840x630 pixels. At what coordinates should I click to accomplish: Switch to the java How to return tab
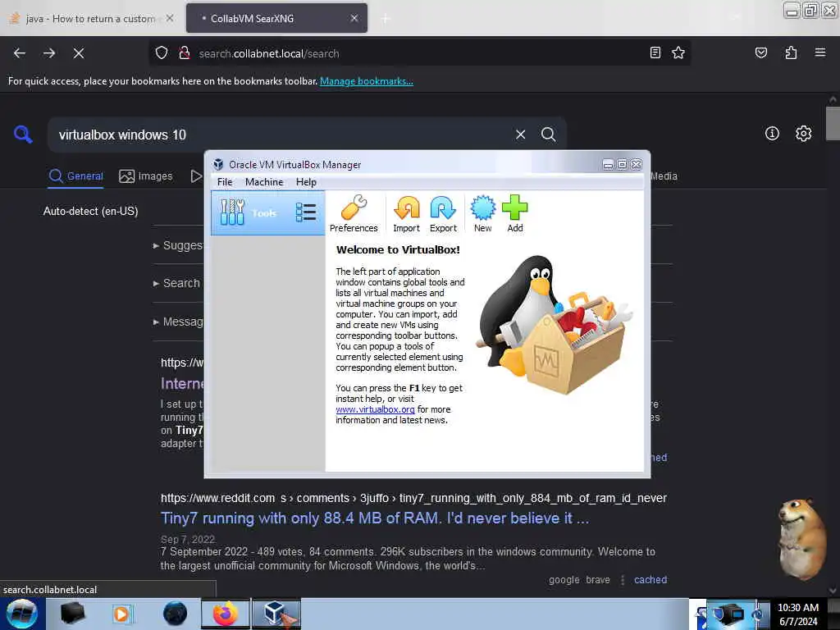click(x=91, y=19)
